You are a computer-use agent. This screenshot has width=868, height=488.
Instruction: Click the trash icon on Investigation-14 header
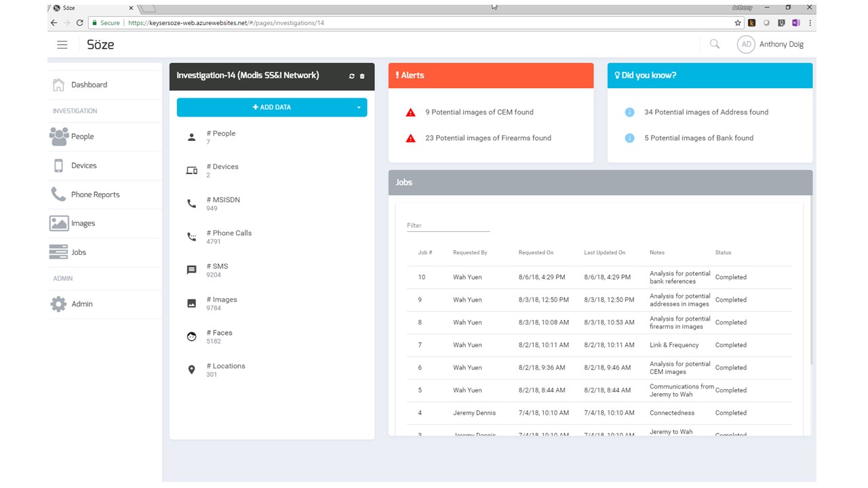(362, 76)
